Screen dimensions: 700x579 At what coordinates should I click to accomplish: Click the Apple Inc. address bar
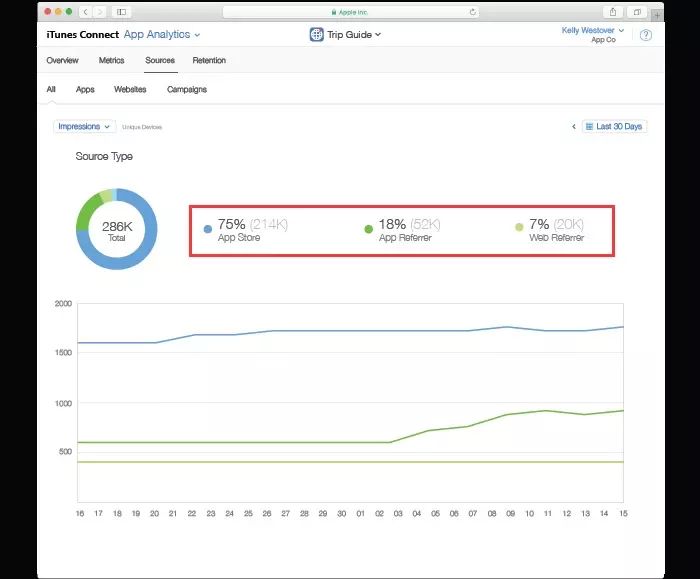[x=351, y=12]
